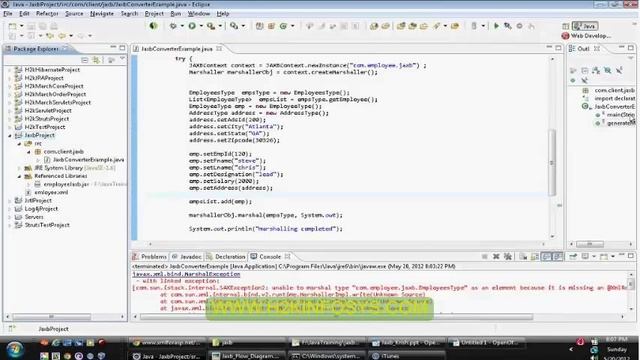Switch to the Java perspective button
The height and width of the screenshot is (360, 640).
585,26
